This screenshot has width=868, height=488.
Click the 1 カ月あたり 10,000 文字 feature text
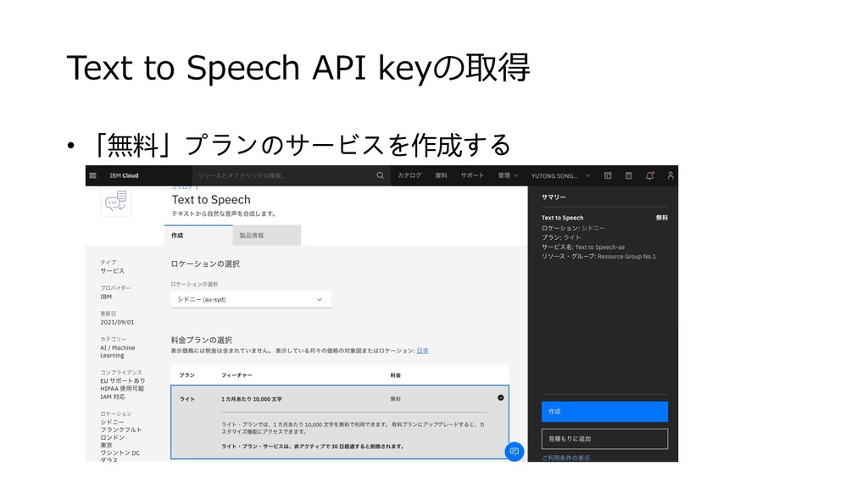pyautogui.click(x=251, y=399)
